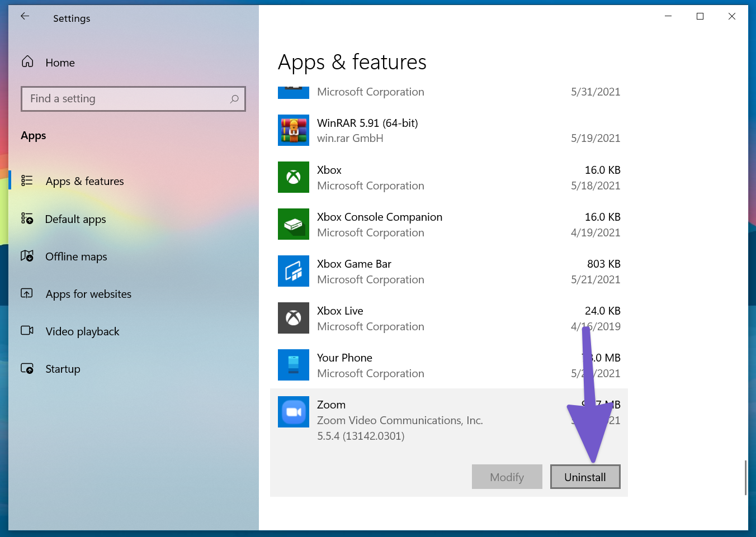Click the app list scrollbar thumb
Image resolution: width=756 pixels, height=537 pixels.
[x=745, y=478]
